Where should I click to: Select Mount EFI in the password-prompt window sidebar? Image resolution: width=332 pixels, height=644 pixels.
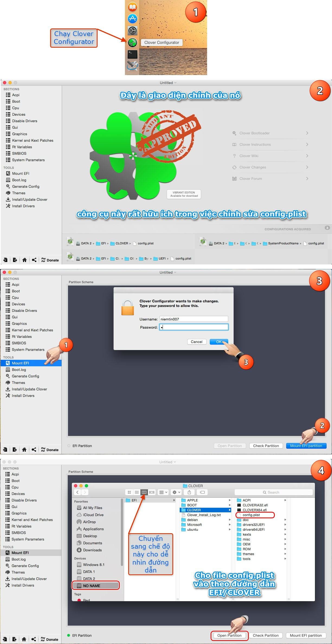[31, 363]
